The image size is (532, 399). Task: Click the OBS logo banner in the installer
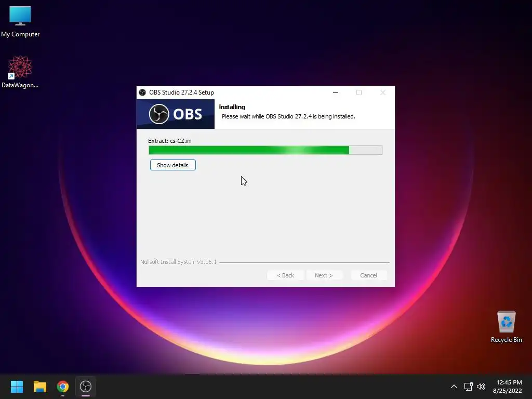[x=176, y=114]
